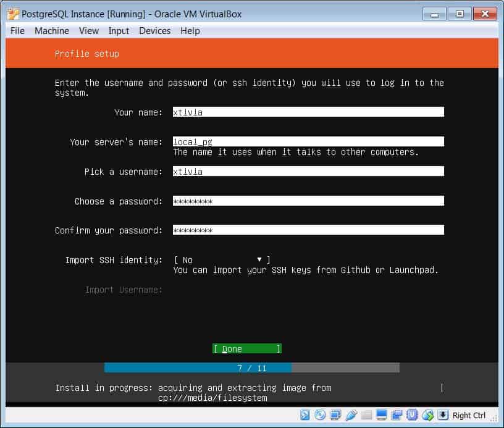Click the Confirm your password field

coord(308,230)
